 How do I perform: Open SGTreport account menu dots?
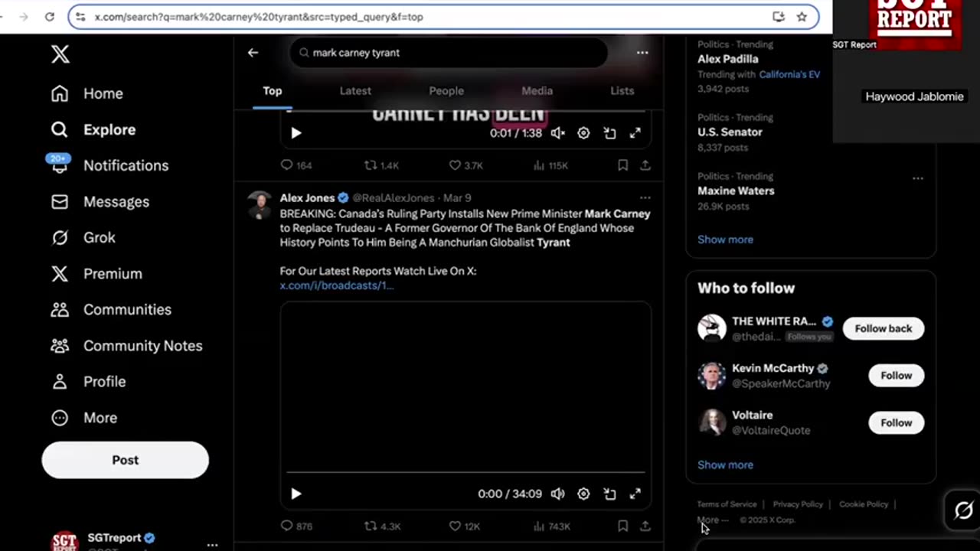tap(212, 545)
